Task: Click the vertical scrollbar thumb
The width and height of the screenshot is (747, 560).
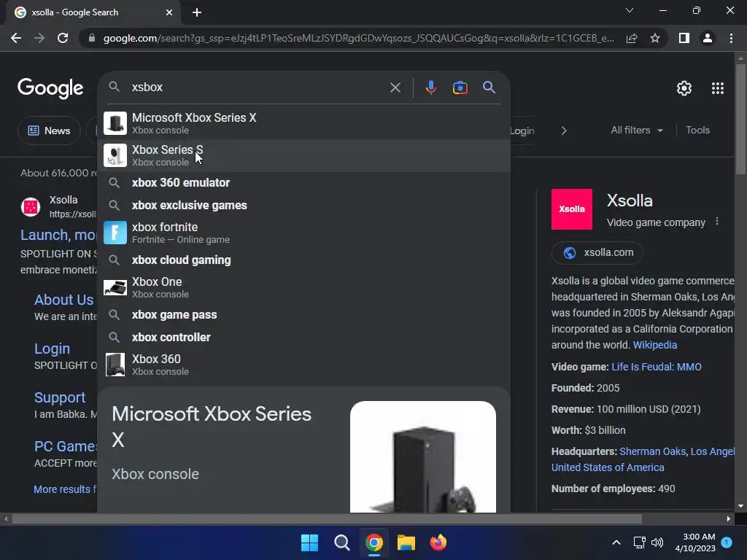Action: [741, 118]
